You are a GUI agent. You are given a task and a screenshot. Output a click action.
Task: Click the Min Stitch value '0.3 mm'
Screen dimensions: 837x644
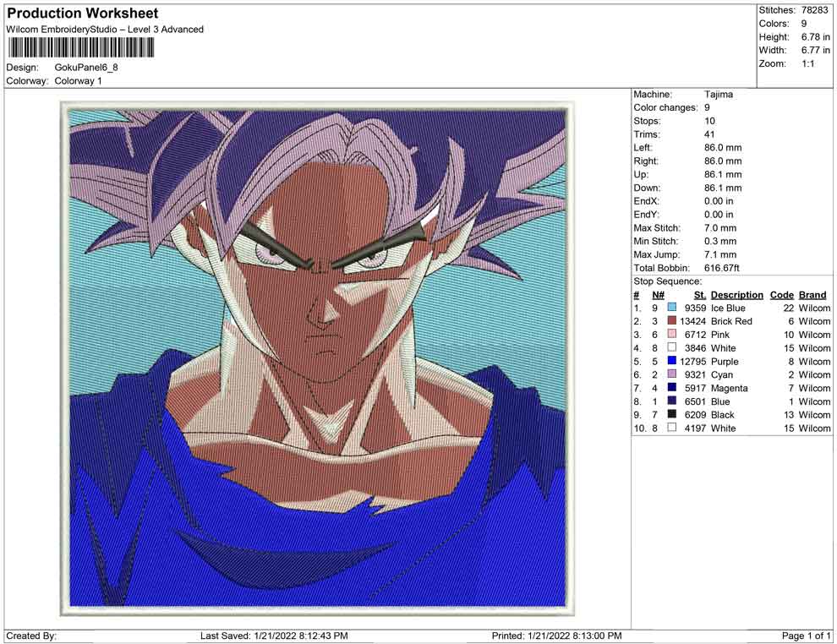720,241
